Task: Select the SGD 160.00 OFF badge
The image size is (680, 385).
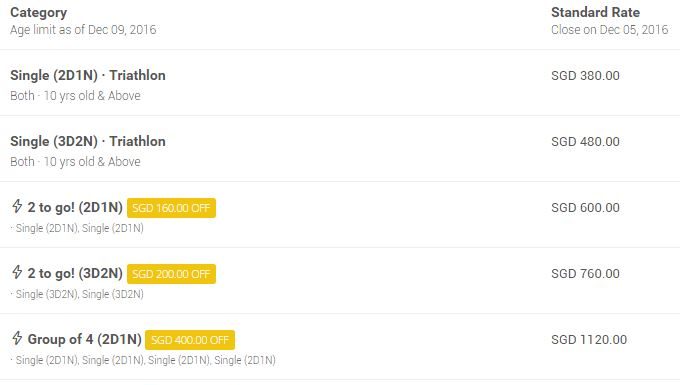Action: pos(171,208)
